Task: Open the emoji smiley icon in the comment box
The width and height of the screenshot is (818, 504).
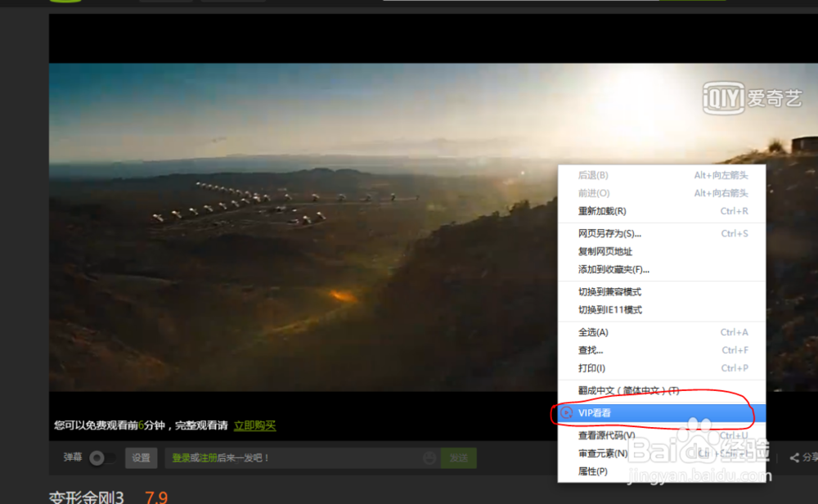Action: [x=429, y=458]
